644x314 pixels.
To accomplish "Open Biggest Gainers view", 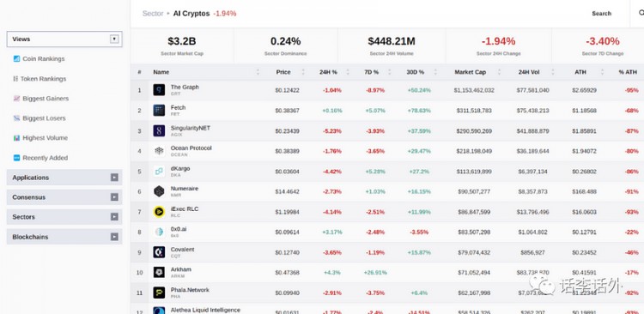I will (x=46, y=99).
